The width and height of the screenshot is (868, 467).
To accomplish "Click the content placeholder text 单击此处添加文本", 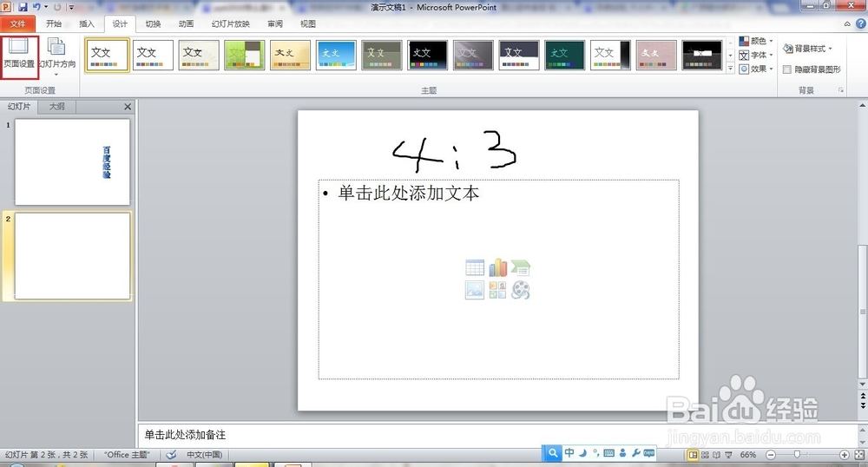I will coord(409,193).
